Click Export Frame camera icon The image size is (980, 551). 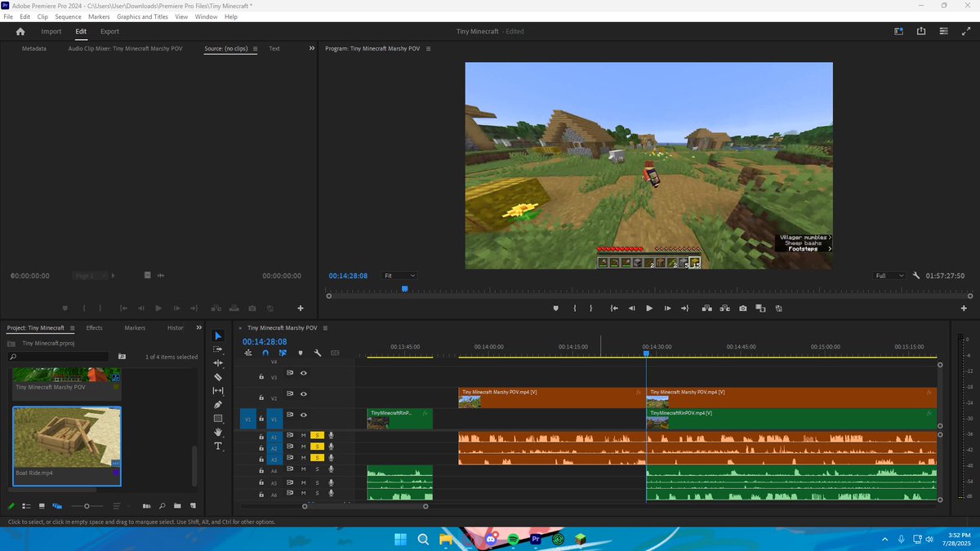click(742, 309)
